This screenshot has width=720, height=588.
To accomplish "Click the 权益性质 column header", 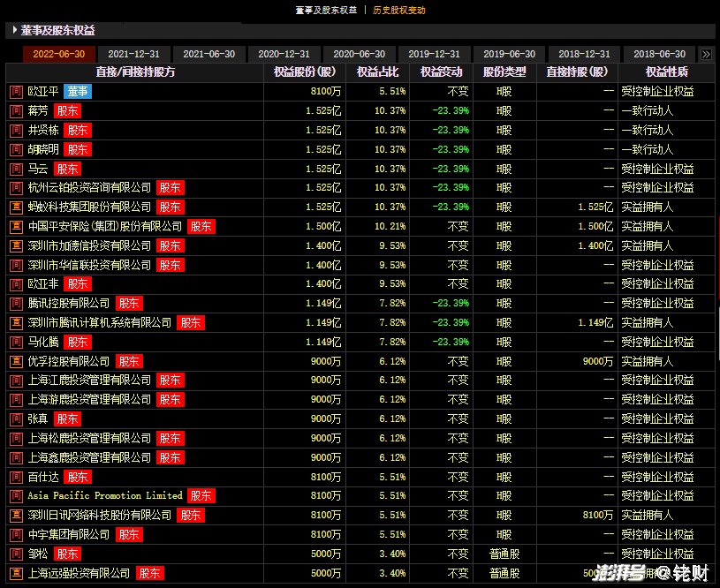I will pyautogui.click(x=667, y=72).
